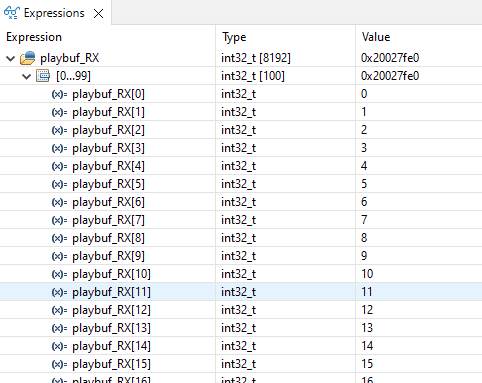Select the playbuf_RX[3] expression
The width and height of the screenshot is (482, 383).
(108, 148)
